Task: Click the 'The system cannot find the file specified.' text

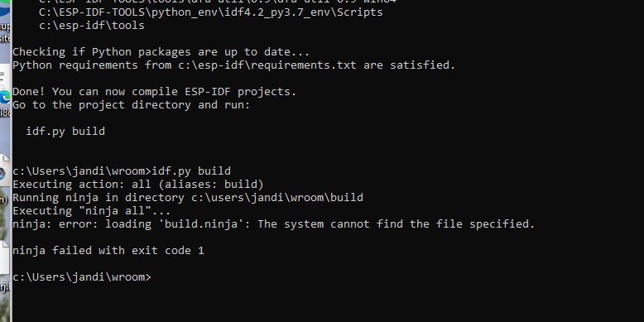Action: [x=396, y=223]
